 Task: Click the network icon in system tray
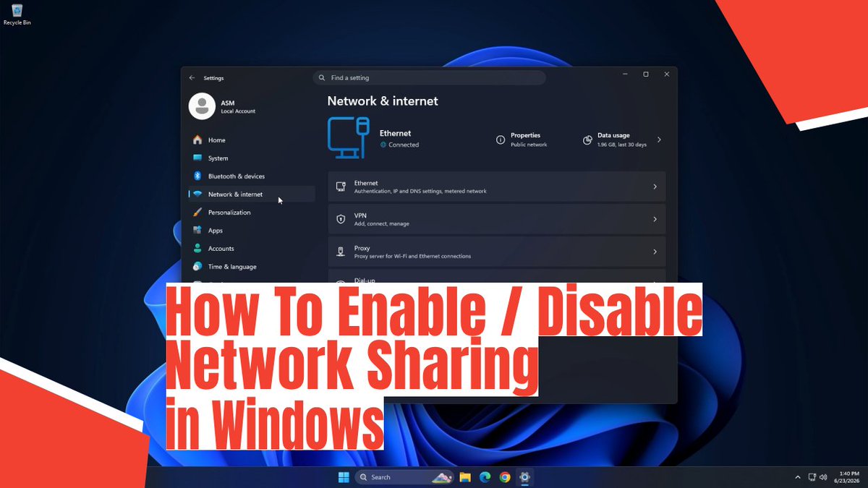(x=812, y=477)
